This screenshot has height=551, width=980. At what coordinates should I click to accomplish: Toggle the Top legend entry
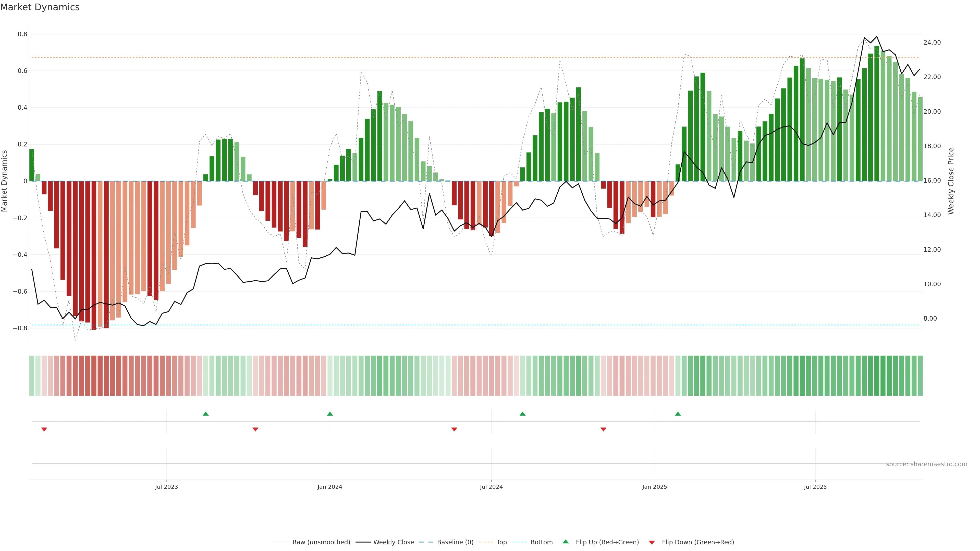pos(501,542)
